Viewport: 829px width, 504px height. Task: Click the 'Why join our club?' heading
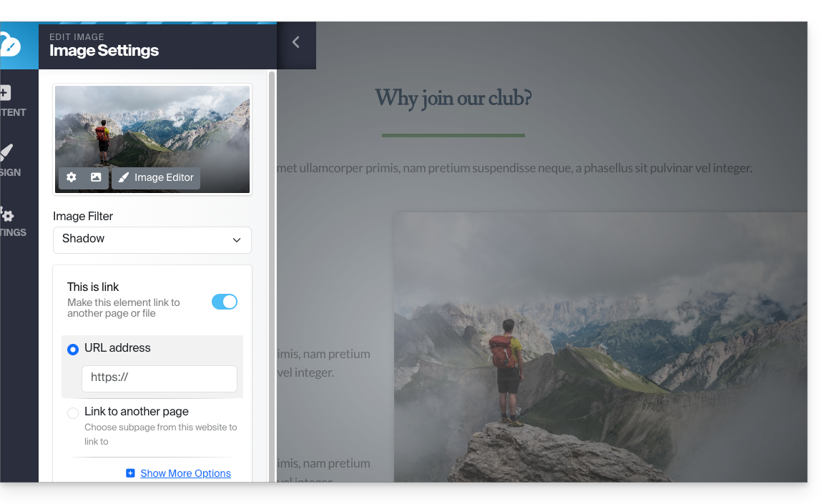pos(453,98)
